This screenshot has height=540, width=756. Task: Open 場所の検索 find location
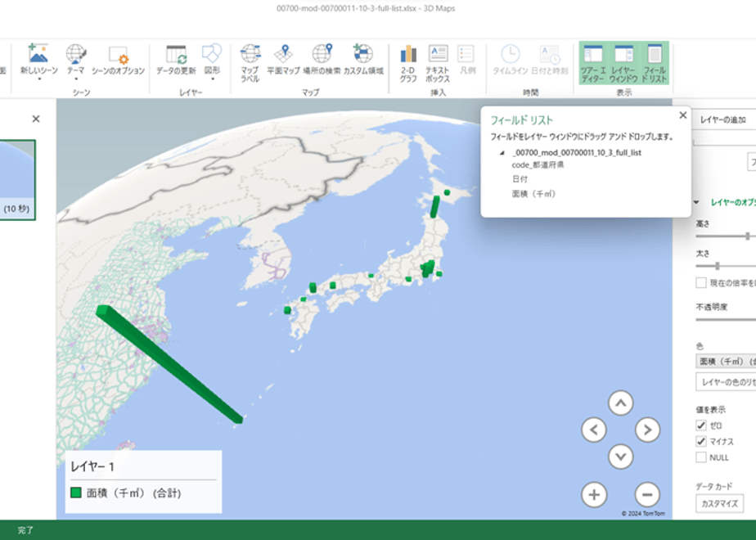322,61
